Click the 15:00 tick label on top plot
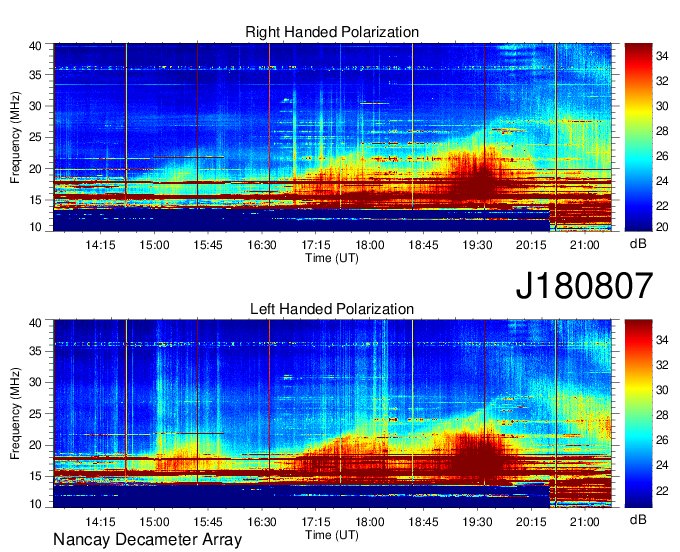 coord(154,245)
